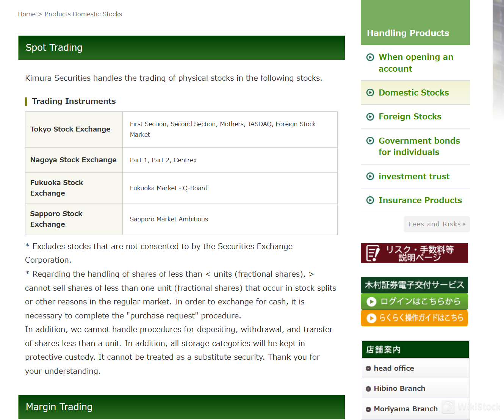Viewport: 504px width, 420px height.
Task: Click the circled arrow icon beside Domestic Stocks
Action: click(370, 93)
